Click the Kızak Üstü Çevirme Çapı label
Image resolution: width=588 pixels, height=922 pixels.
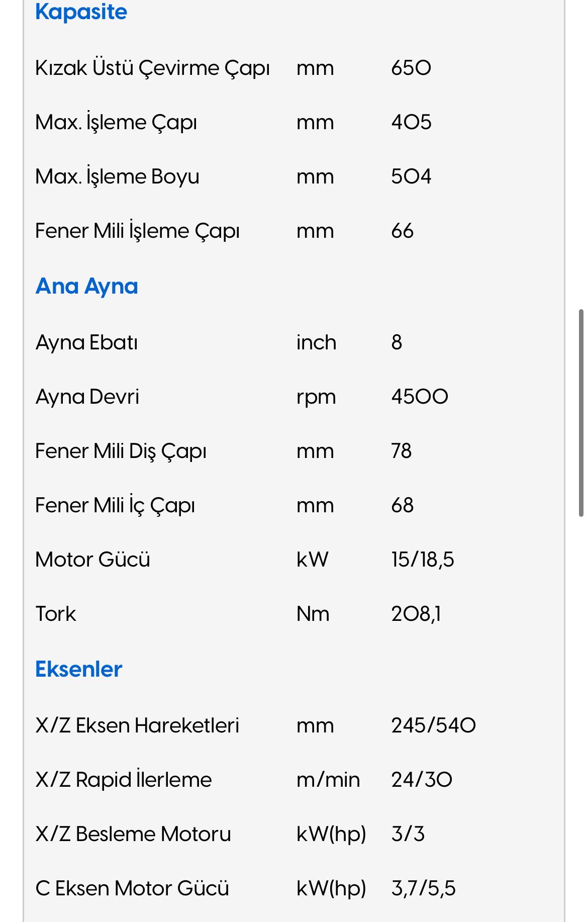click(152, 68)
